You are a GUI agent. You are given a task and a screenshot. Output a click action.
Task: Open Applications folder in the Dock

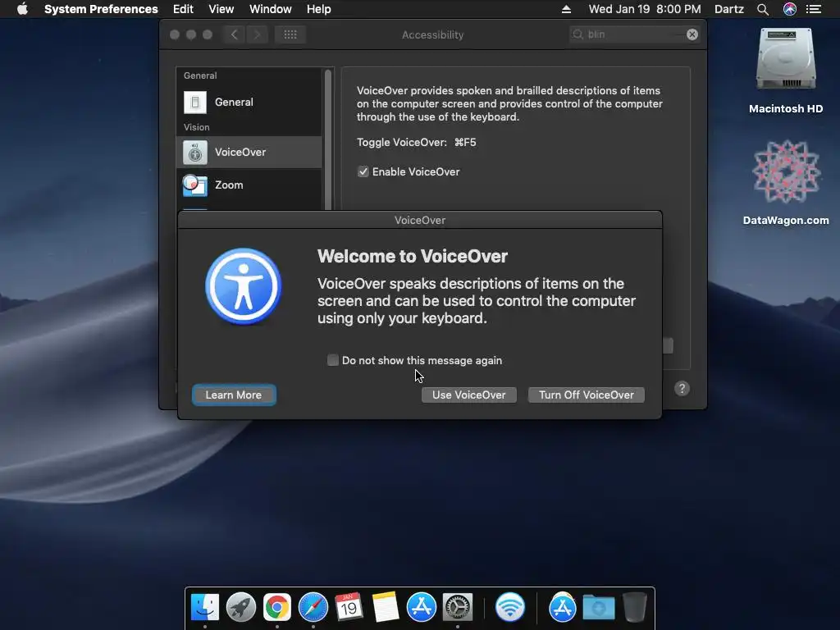click(563, 607)
